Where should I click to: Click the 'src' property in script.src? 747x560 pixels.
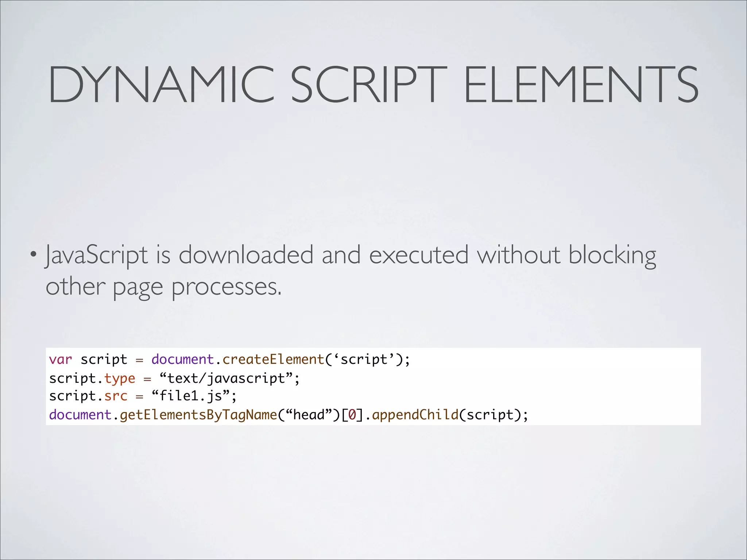pyautogui.click(x=116, y=396)
